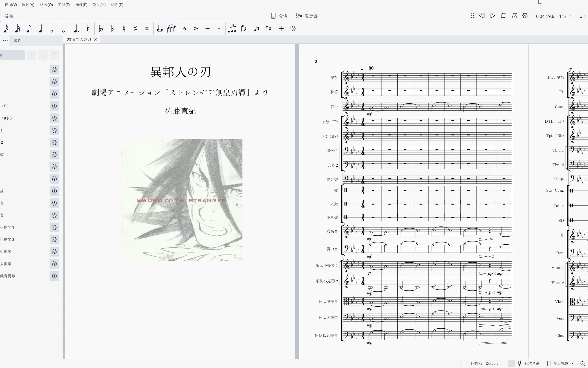Open settings gear for (B♭) instrument

point(54,118)
